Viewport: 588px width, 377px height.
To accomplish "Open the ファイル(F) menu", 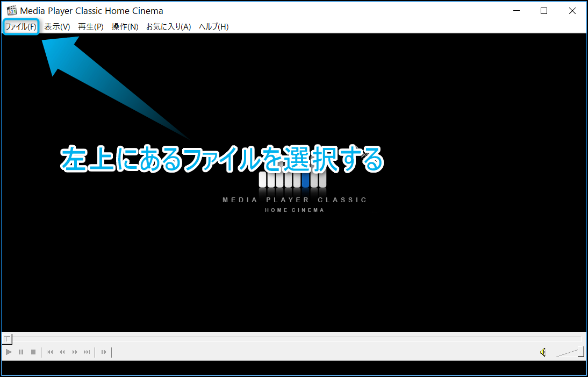I will pyautogui.click(x=20, y=27).
